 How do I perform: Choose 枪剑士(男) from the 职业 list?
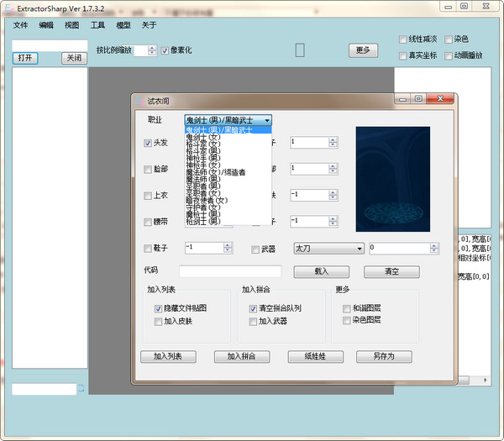(228, 222)
